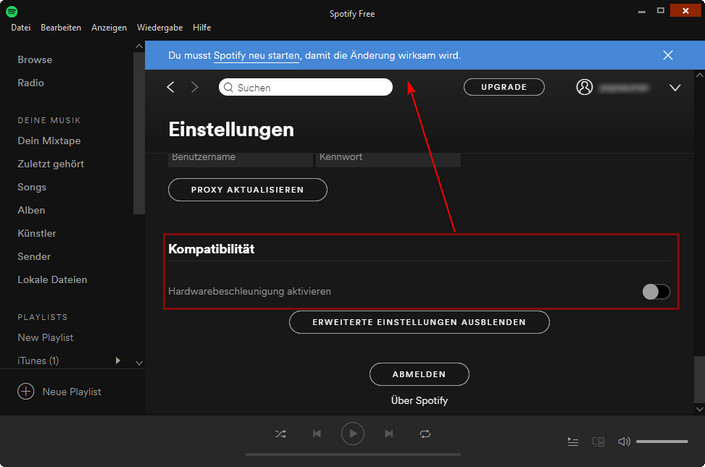Click the Benutzername proxy field

pos(241,159)
